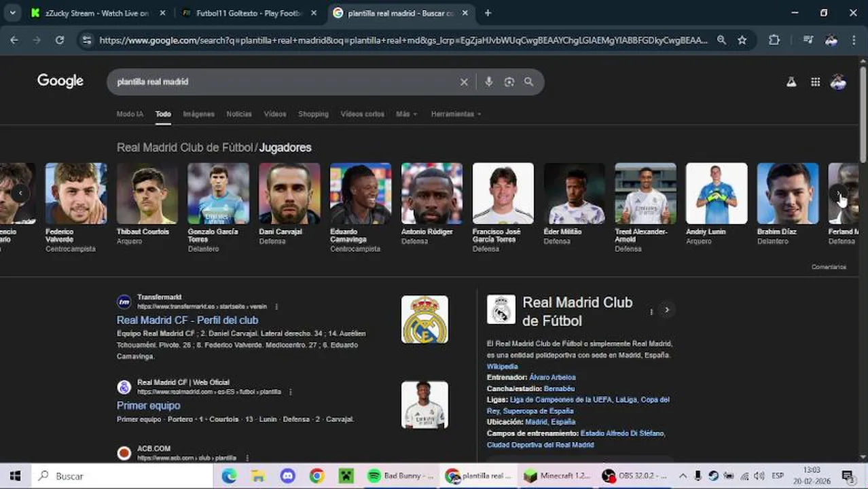868x489 pixels.
Task: Select the Dani Carvajal player card
Action: 289,204
